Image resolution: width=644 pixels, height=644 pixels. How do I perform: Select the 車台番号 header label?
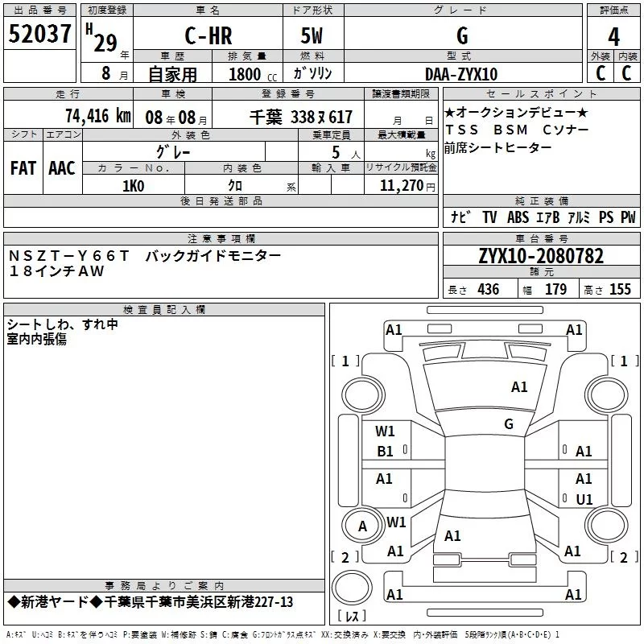pos(541,238)
